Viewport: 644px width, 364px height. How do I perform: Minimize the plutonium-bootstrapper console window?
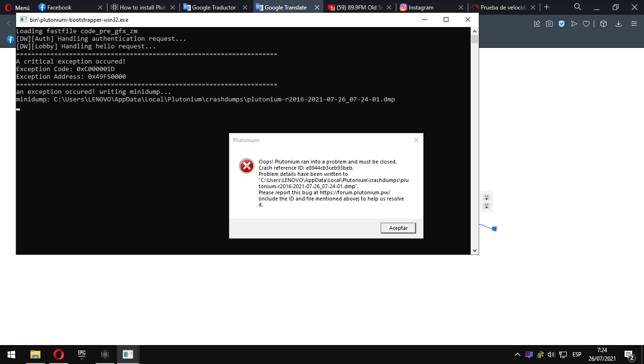[424, 19]
